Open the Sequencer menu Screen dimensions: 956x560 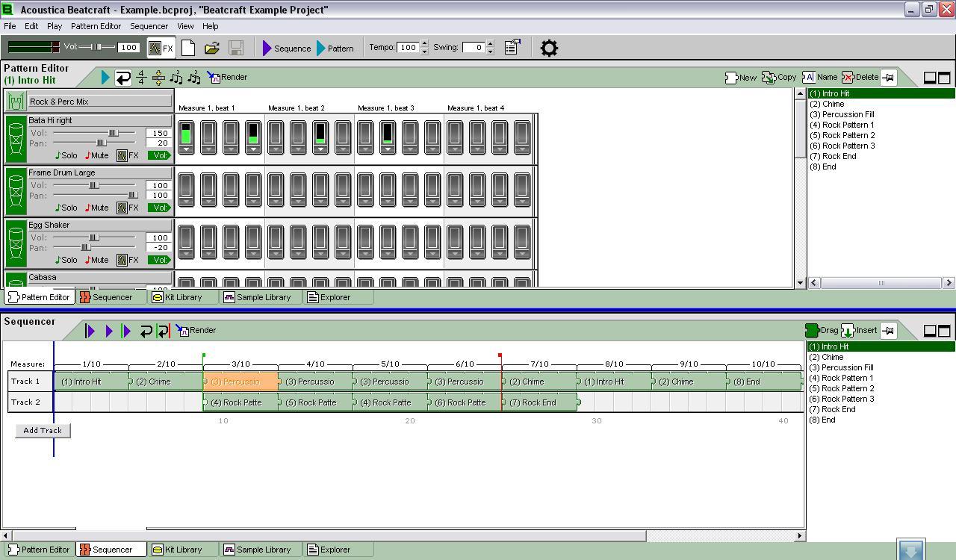149,26
